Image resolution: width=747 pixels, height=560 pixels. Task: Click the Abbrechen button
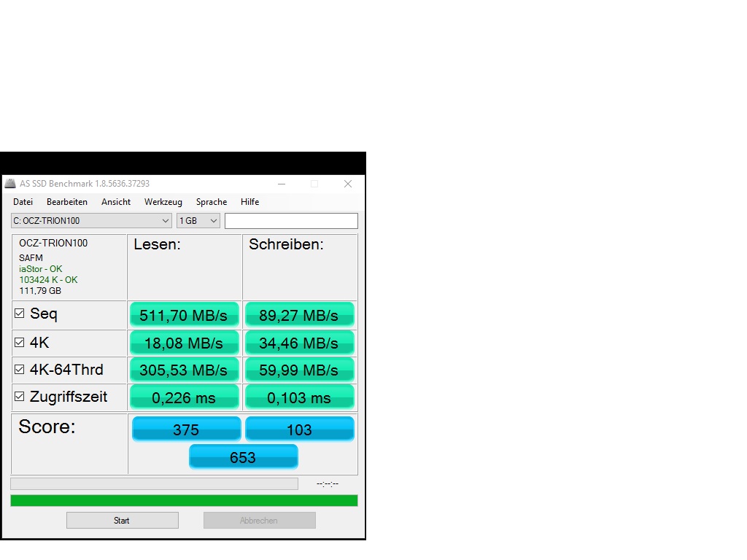260,521
